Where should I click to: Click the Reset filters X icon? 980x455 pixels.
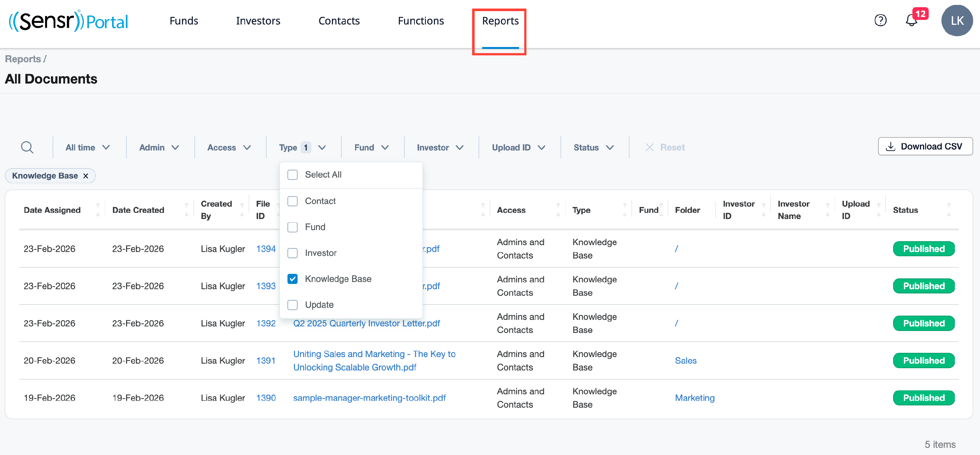pyautogui.click(x=649, y=147)
